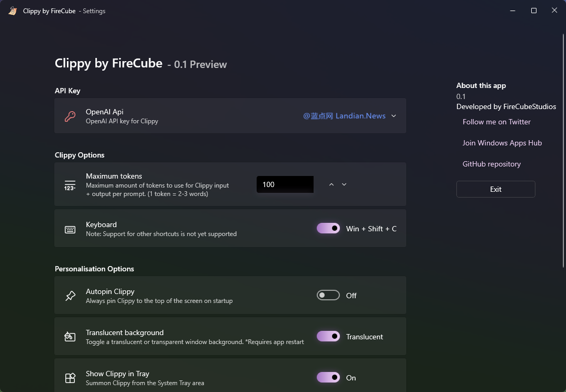566x392 pixels.
Task: Open the Follow me on Twitter link
Action: 496,122
